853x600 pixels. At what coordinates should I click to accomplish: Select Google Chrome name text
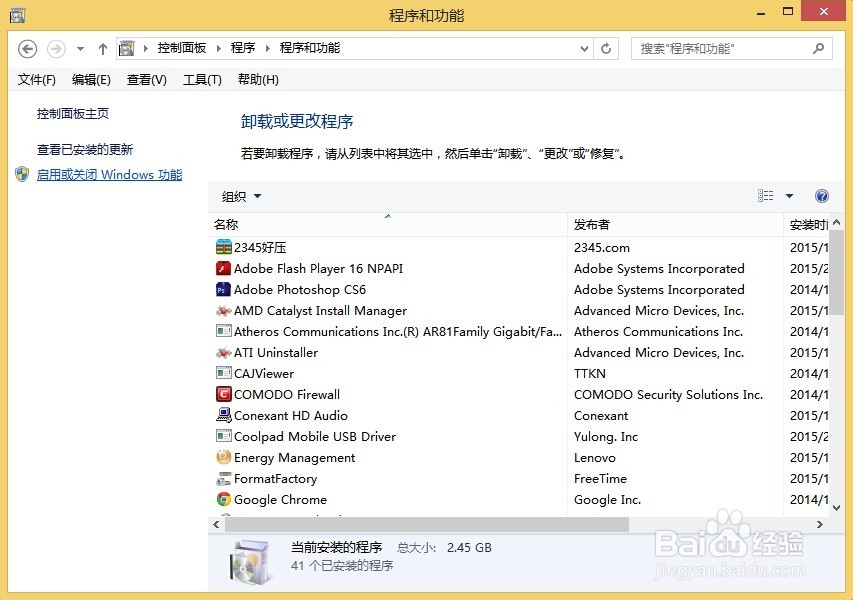280,499
